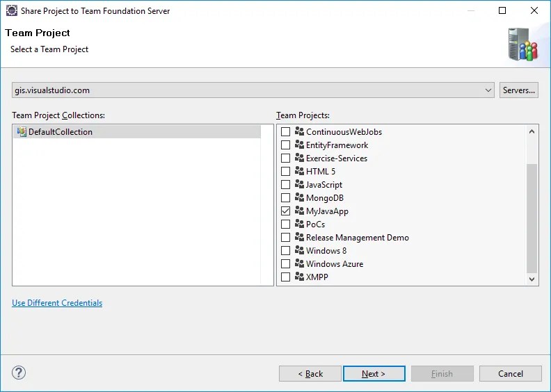Click the Eclipse icon in title bar

coord(12,10)
